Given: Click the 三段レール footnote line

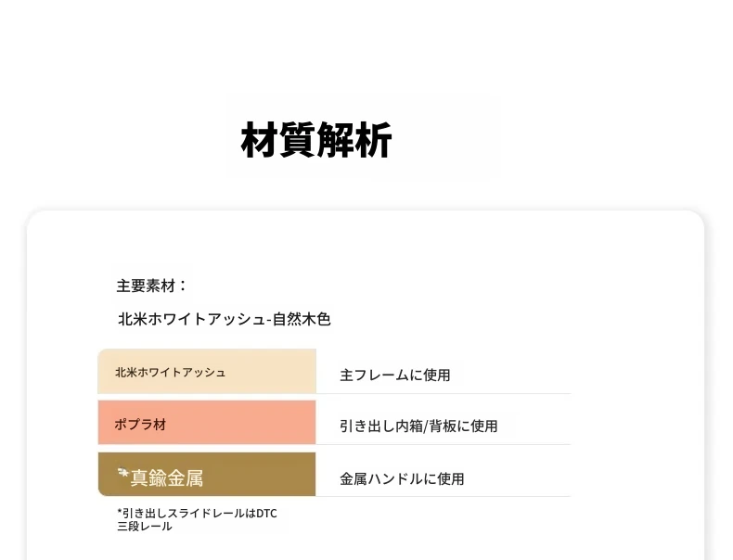Looking at the screenshot, I should point(145,527).
